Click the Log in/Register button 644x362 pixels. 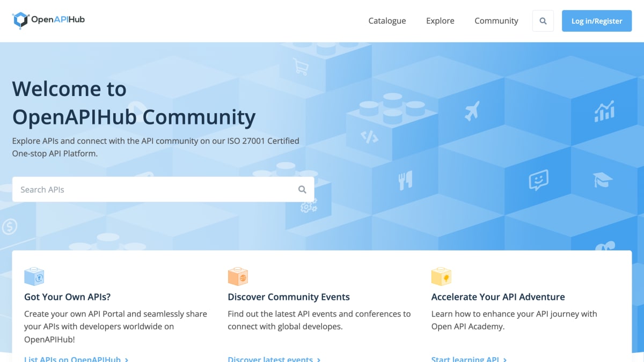click(x=597, y=21)
